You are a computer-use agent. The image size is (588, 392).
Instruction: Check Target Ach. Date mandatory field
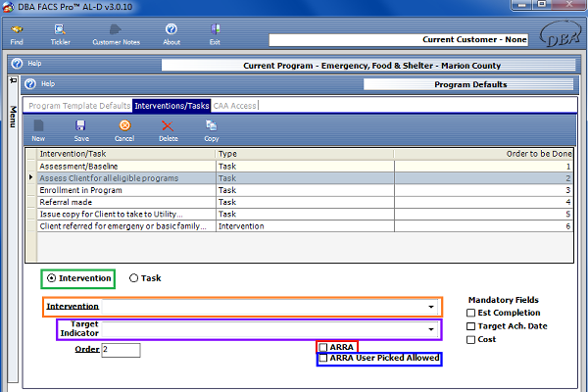pos(470,326)
